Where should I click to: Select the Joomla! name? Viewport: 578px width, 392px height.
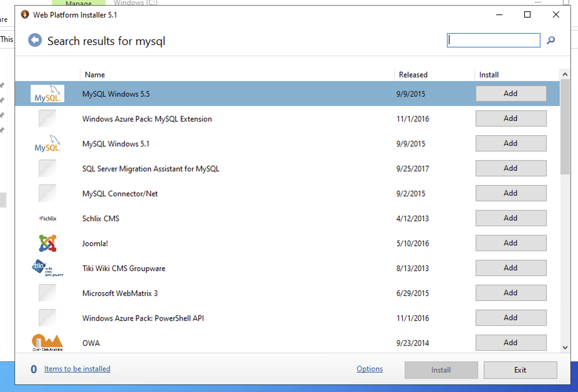click(x=95, y=243)
